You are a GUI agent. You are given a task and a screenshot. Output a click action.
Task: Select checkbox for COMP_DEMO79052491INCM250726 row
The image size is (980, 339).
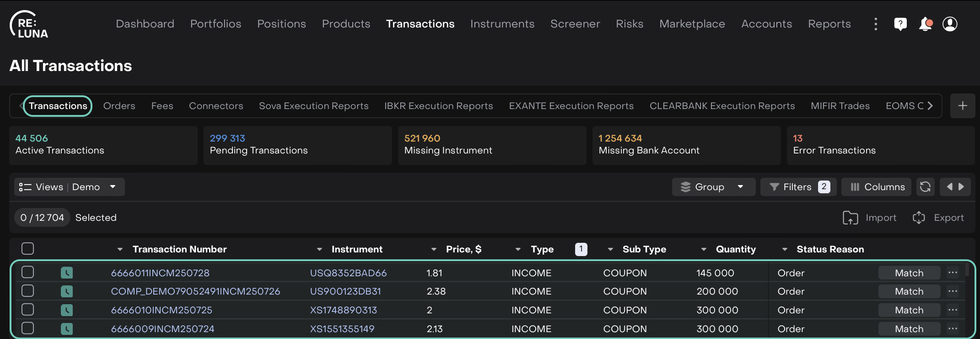pyautogui.click(x=28, y=291)
